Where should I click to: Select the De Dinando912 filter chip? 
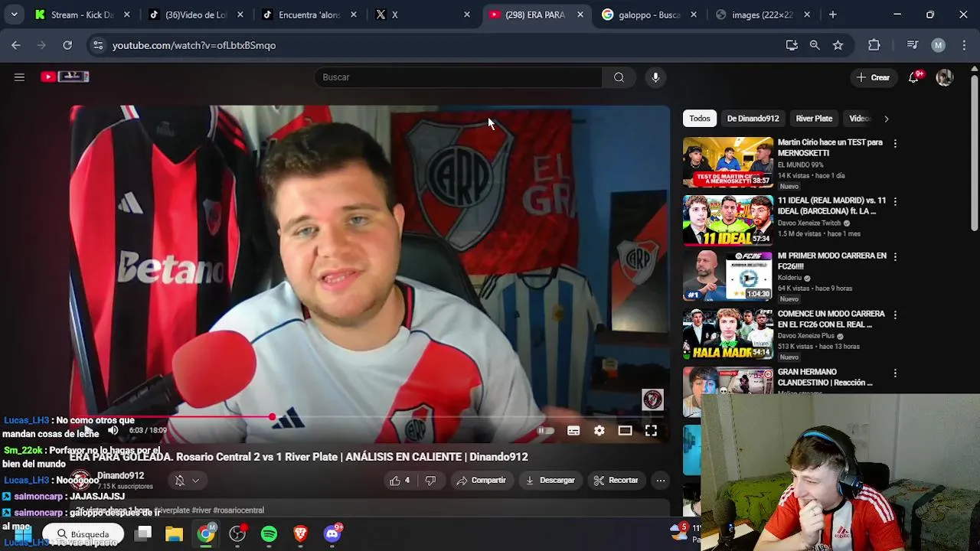pyautogui.click(x=753, y=119)
